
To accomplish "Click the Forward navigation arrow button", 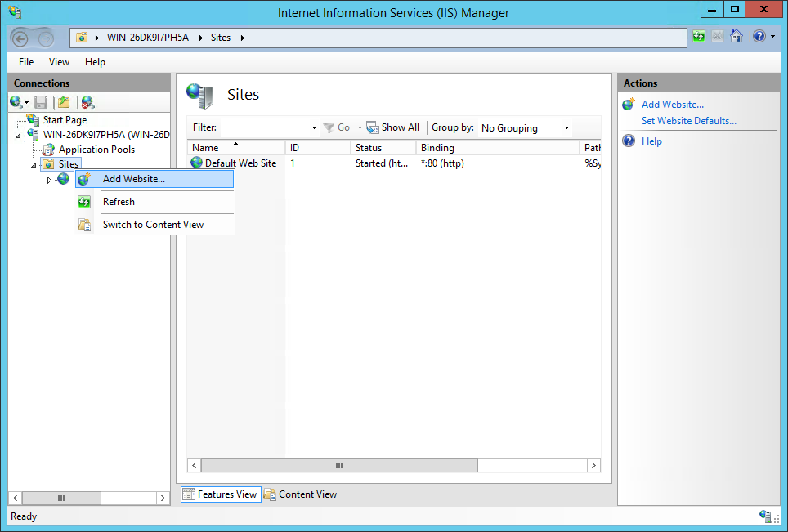I will tap(46, 38).
